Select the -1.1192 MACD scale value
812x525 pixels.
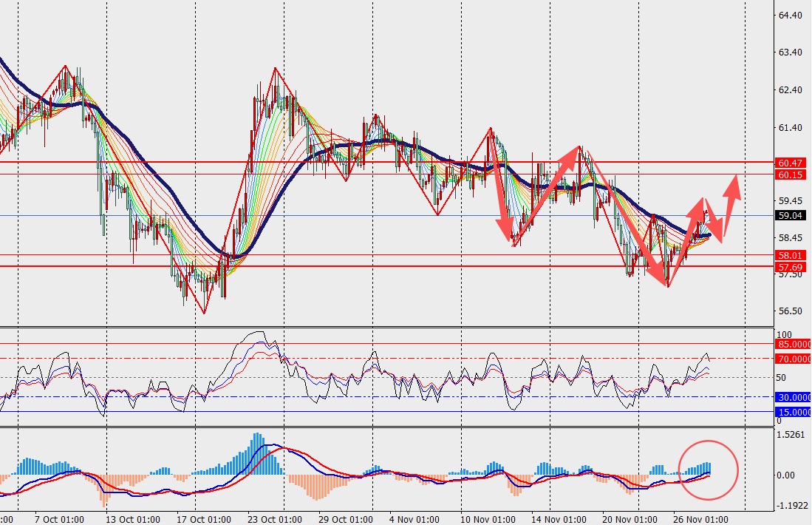click(791, 507)
